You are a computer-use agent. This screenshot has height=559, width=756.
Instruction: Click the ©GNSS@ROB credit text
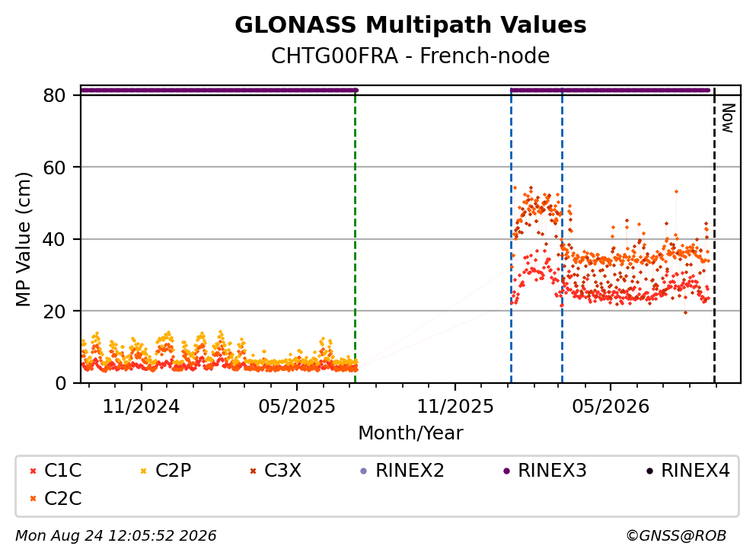[x=676, y=536]
